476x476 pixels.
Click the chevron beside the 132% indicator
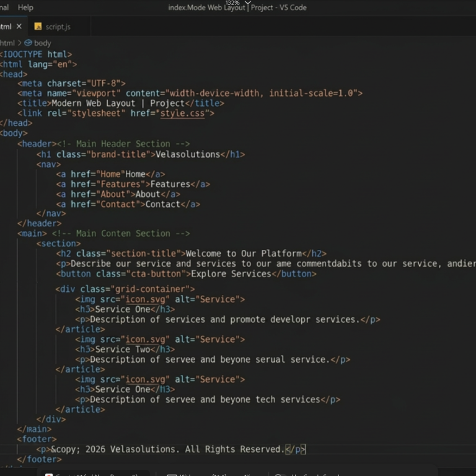click(x=248, y=2)
